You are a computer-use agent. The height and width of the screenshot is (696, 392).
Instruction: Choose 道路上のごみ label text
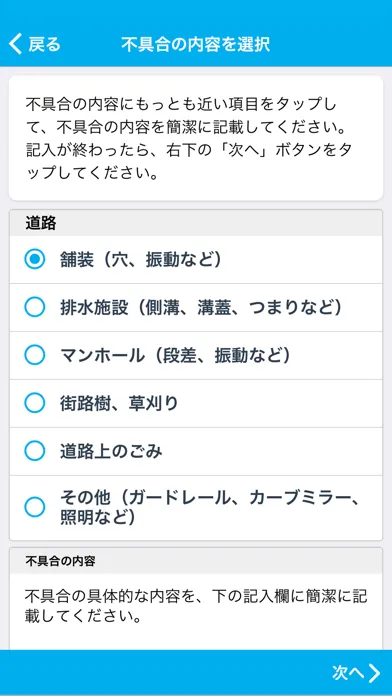[x=111, y=451]
